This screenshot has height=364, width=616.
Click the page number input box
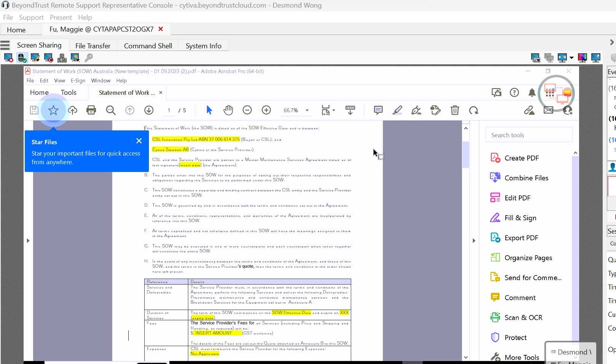click(169, 110)
